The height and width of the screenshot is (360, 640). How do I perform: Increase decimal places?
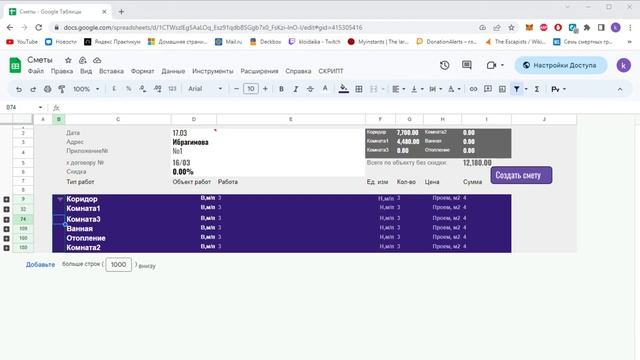pos(158,89)
